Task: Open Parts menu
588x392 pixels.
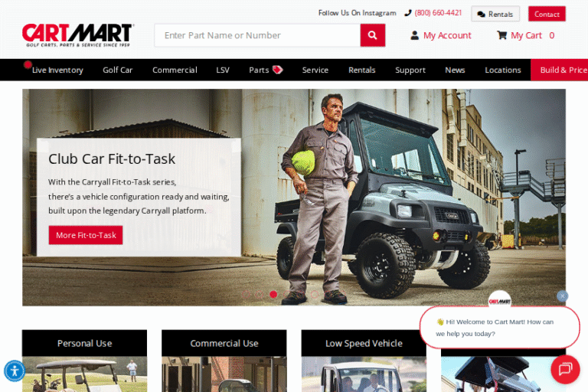Action: point(259,70)
